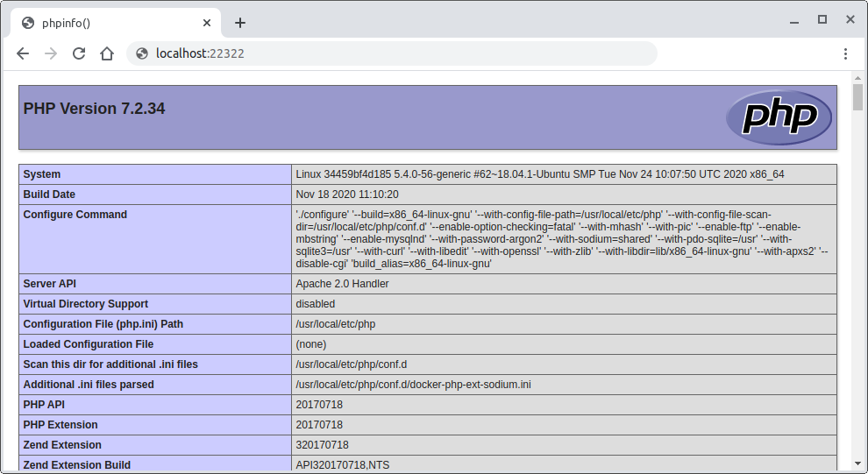View site information globe in address bar
The height and width of the screenshot is (474, 868).
141,53
